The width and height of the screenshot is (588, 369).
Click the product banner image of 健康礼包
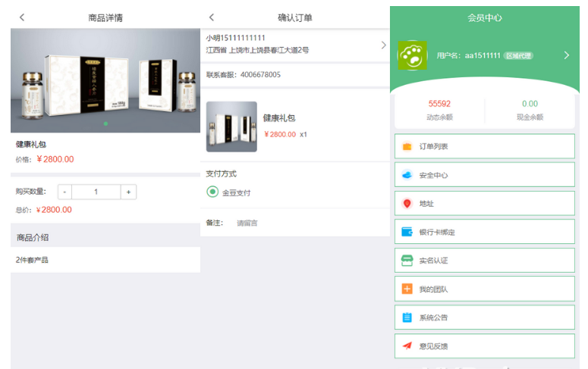coord(105,80)
